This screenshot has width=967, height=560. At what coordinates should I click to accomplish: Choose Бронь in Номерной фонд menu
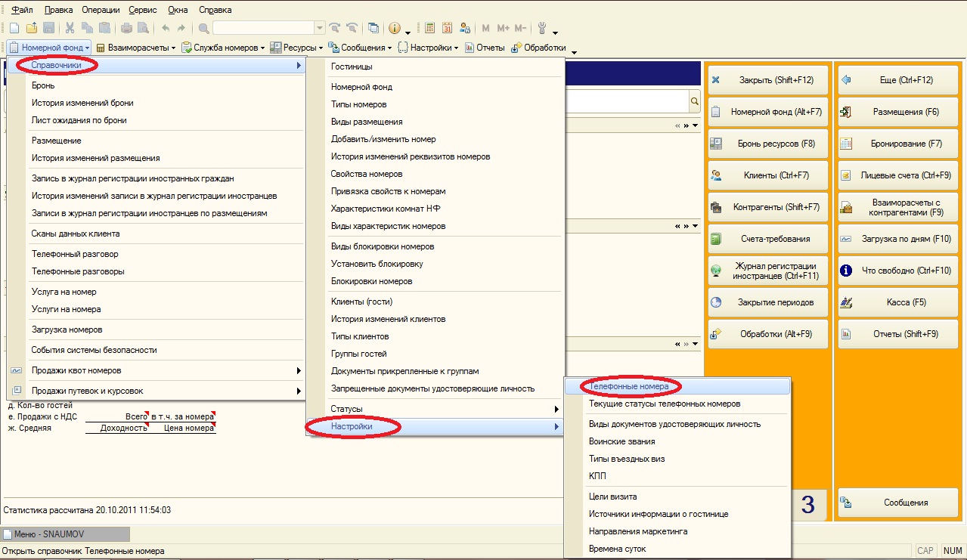43,85
